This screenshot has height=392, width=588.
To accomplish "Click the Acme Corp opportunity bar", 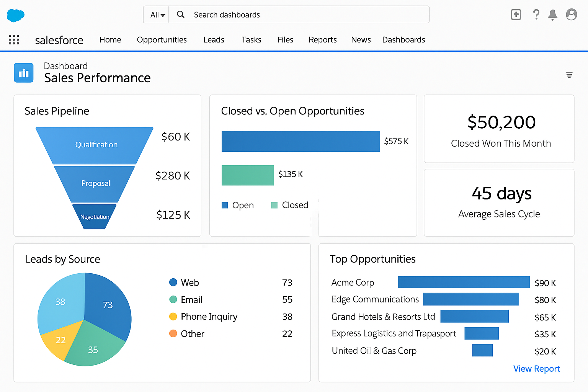I will tap(464, 282).
